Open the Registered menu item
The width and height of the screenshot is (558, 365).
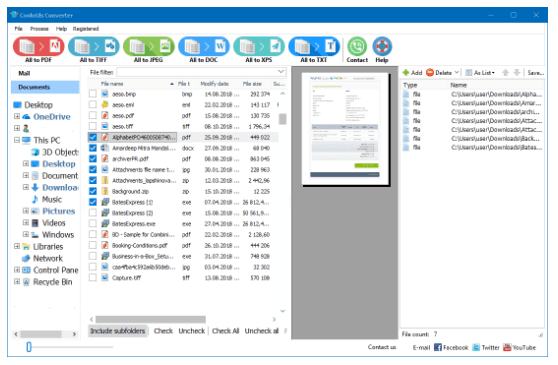[x=86, y=28]
